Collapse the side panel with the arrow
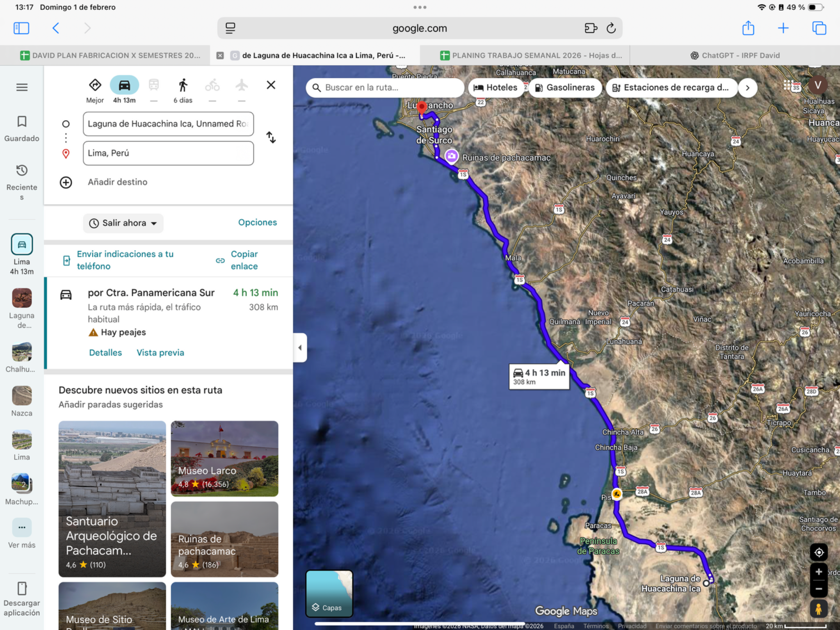 (x=300, y=347)
